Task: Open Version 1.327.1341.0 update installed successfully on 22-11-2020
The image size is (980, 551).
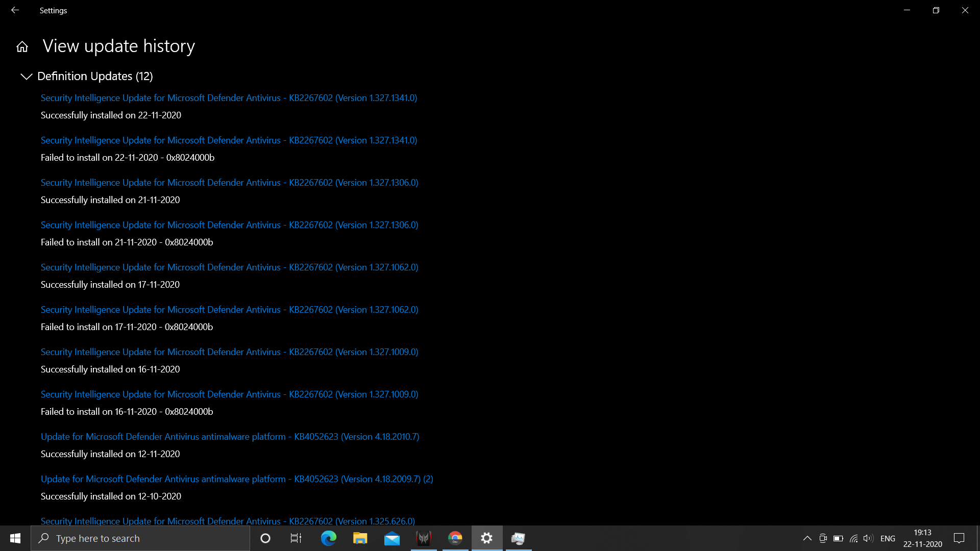Action: pyautogui.click(x=229, y=98)
